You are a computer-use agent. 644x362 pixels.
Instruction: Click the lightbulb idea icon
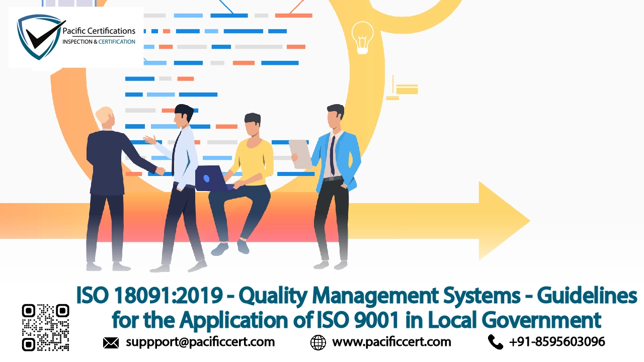(362, 38)
